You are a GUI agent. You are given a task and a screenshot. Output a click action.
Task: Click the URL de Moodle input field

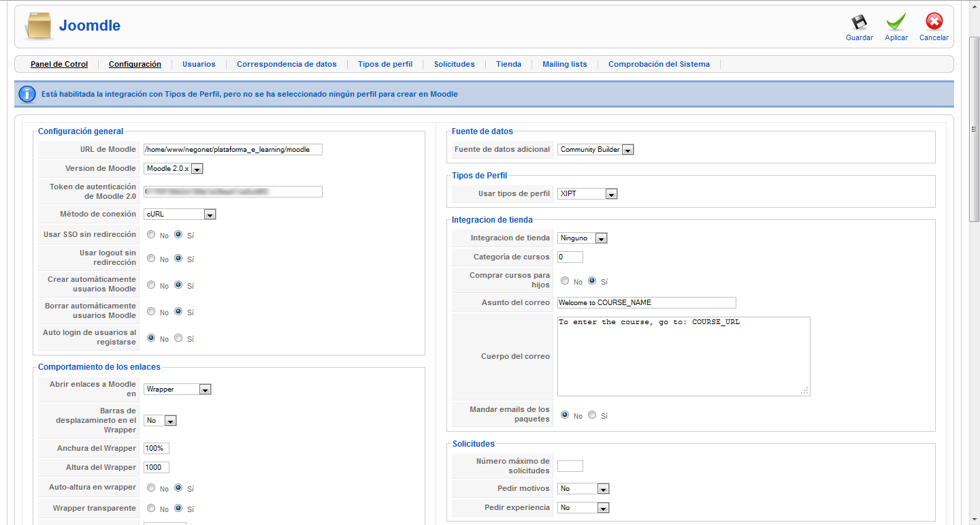pyautogui.click(x=232, y=149)
